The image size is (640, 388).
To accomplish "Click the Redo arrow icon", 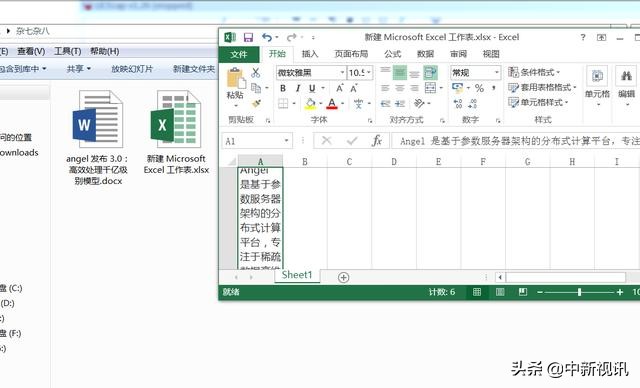I will click(291, 38).
